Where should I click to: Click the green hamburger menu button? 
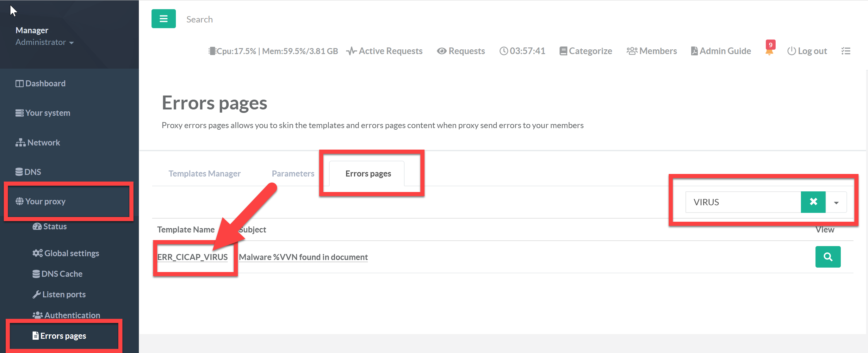(x=164, y=19)
